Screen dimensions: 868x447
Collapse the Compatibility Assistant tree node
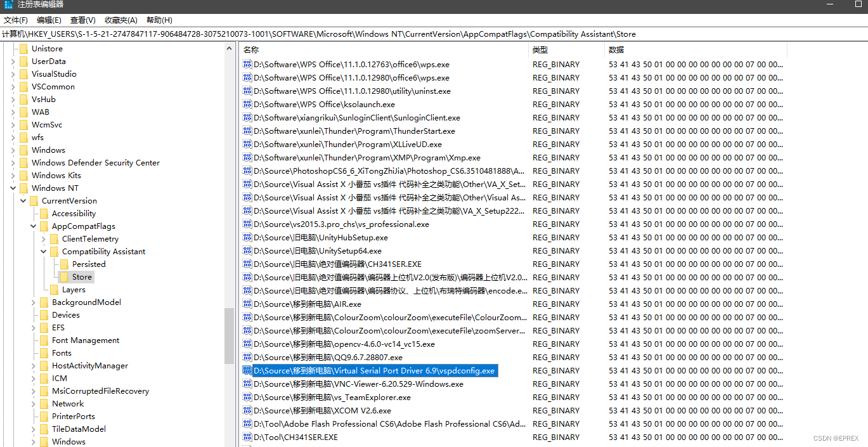[x=44, y=252]
